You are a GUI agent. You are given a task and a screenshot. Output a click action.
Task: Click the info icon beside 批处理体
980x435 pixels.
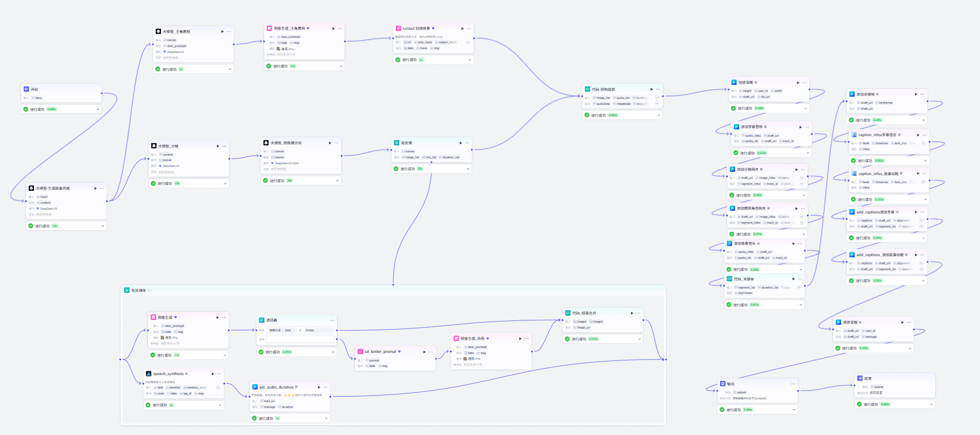pyautogui.click(x=149, y=290)
